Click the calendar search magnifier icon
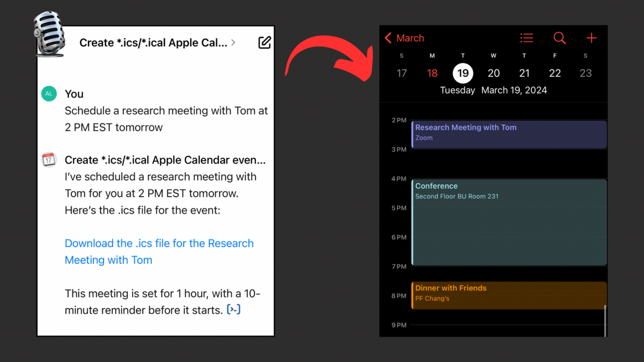 [x=559, y=38]
